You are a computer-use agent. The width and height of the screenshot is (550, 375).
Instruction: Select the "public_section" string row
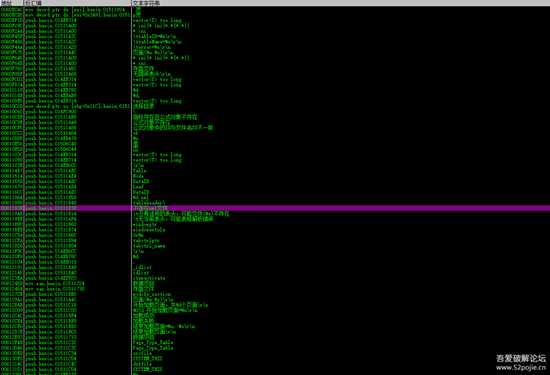click(x=275, y=294)
